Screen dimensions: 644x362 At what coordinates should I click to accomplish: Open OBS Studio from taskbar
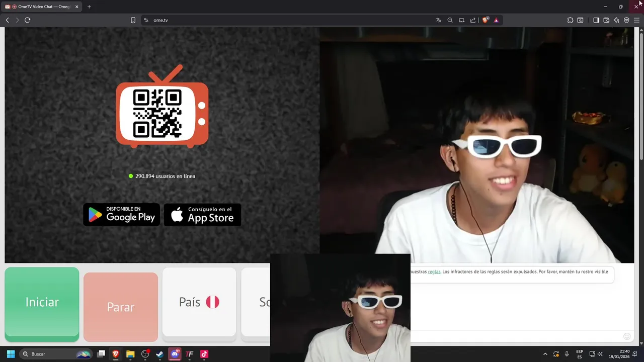click(145, 354)
